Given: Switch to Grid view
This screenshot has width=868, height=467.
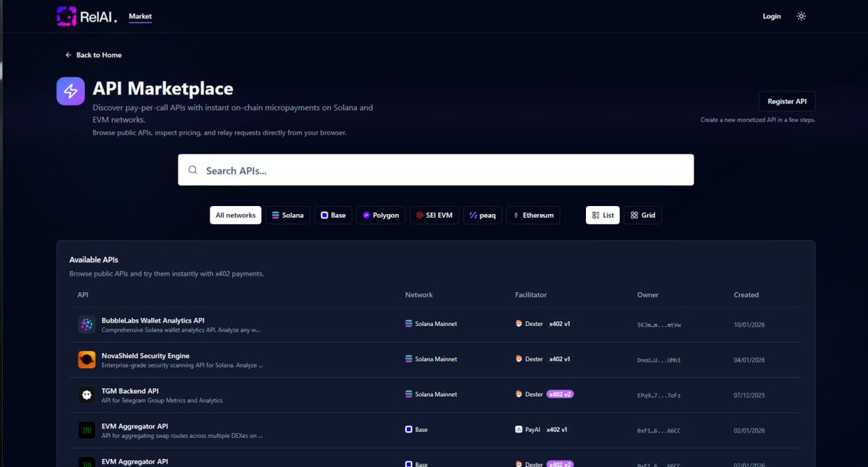Looking at the screenshot, I should coord(643,215).
